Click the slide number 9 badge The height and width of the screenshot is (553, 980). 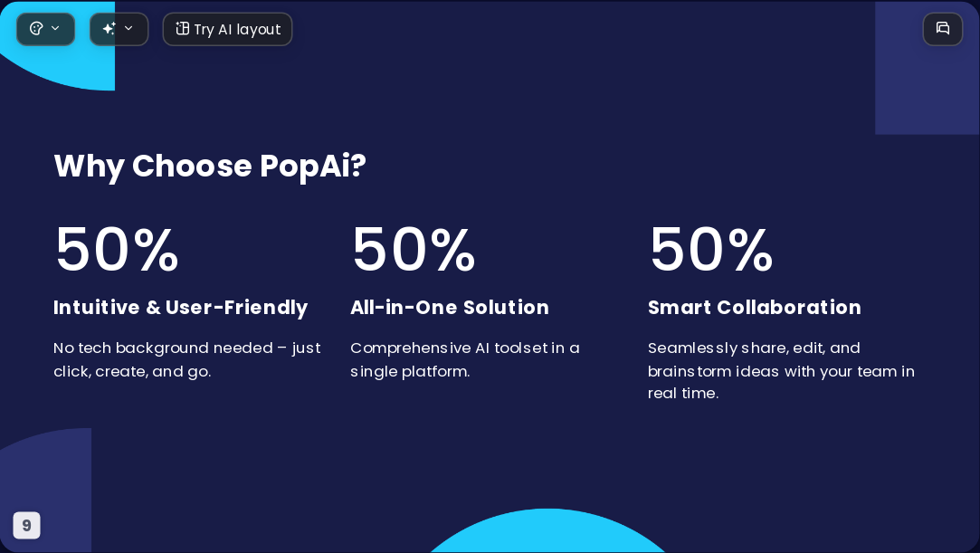tap(27, 526)
